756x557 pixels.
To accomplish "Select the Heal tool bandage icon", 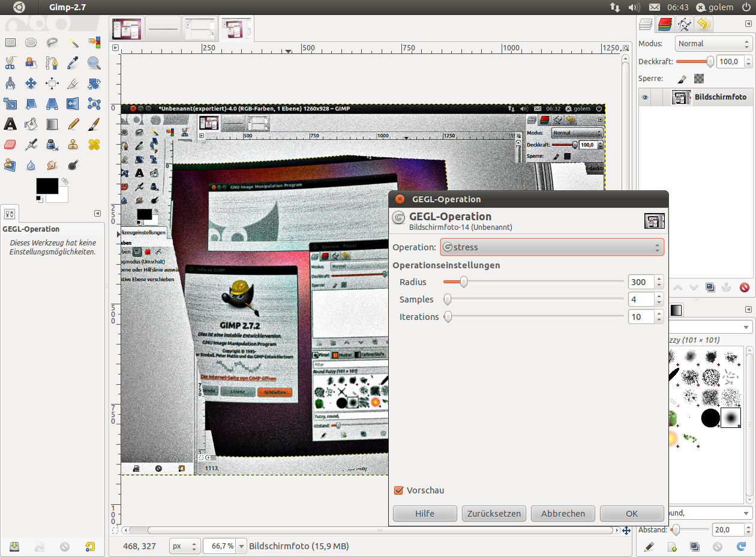I will [94, 145].
